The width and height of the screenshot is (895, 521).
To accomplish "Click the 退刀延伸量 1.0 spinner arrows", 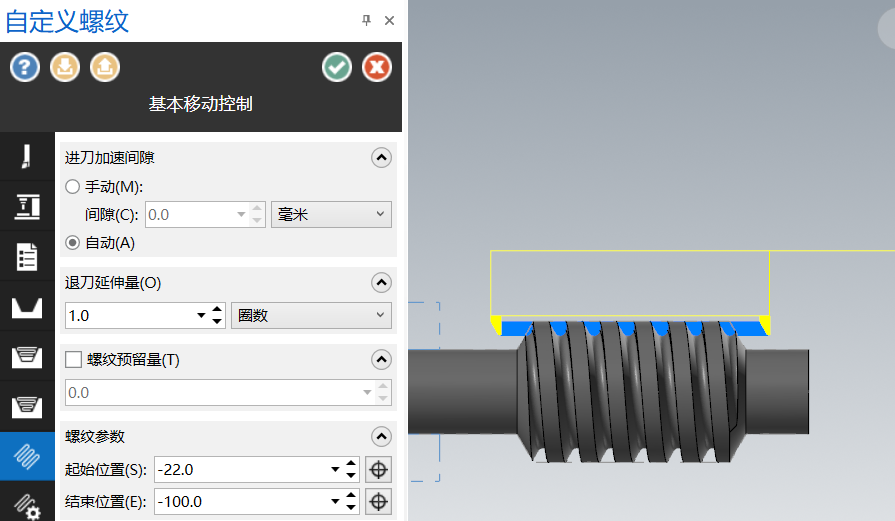I will pyautogui.click(x=217, y=316).
